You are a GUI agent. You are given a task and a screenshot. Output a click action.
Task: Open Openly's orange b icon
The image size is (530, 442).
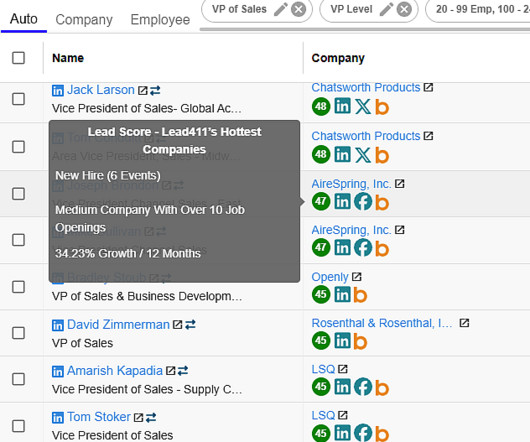(360, 295)
